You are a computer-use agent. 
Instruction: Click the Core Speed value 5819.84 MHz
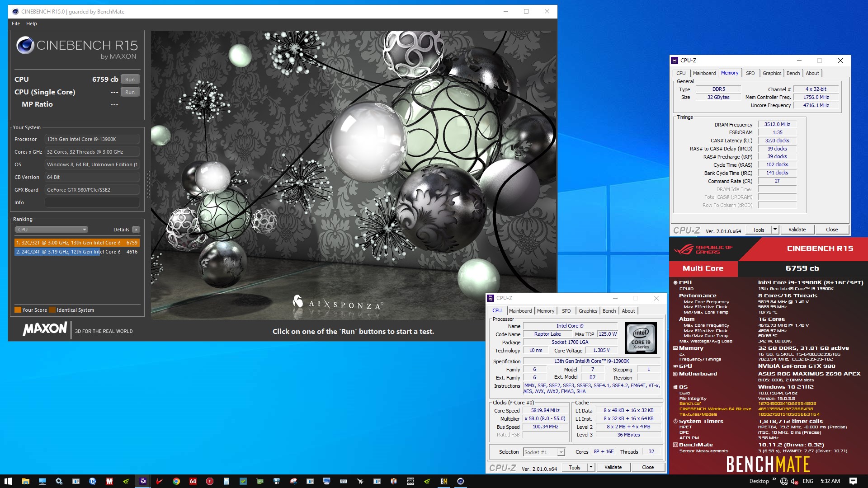point(545,410)
